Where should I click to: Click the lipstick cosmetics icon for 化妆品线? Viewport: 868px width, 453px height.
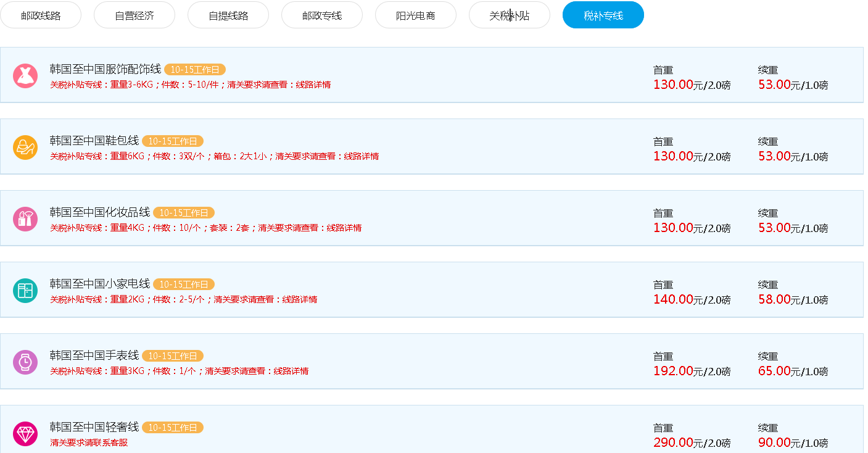click(x=25, y=219)
